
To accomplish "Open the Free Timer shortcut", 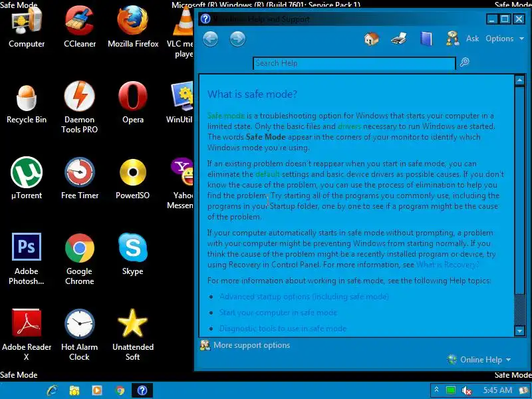I will pyautogui.click(x=80, y=179).
